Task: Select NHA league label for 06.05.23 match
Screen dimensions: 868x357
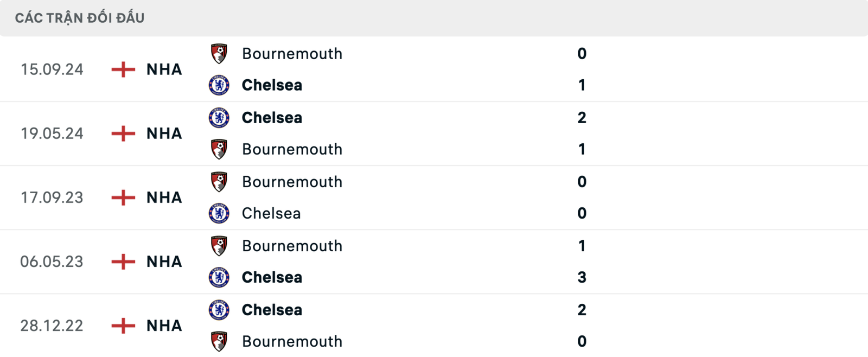Action: pyautogui.click(x=164, y=262)
